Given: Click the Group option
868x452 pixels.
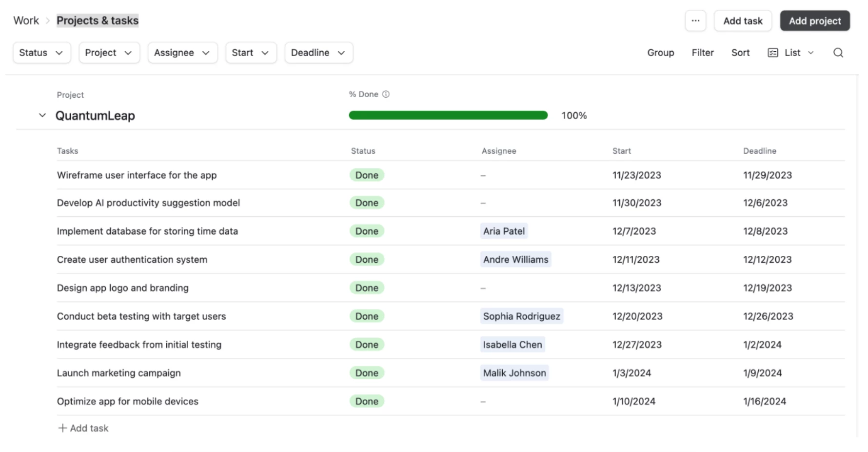Looking at the screenshot, I should click(660, 53).
